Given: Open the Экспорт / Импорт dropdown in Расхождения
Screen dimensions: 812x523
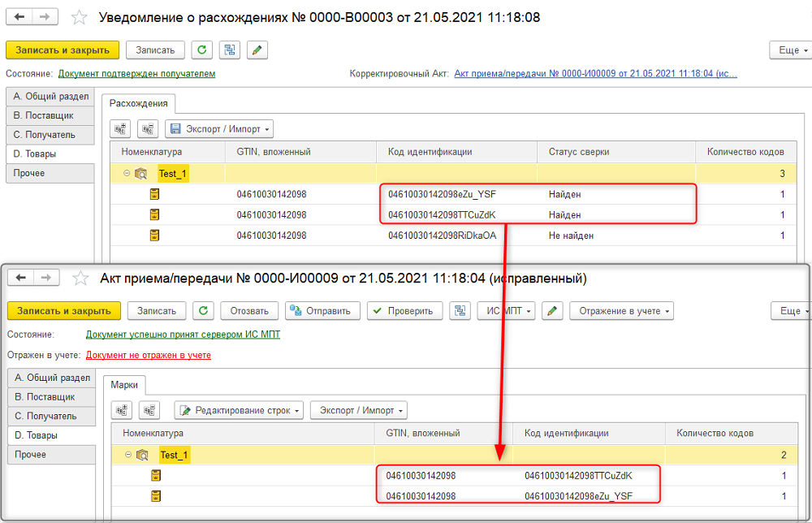Looking at the screenshot, I should 219,129.
